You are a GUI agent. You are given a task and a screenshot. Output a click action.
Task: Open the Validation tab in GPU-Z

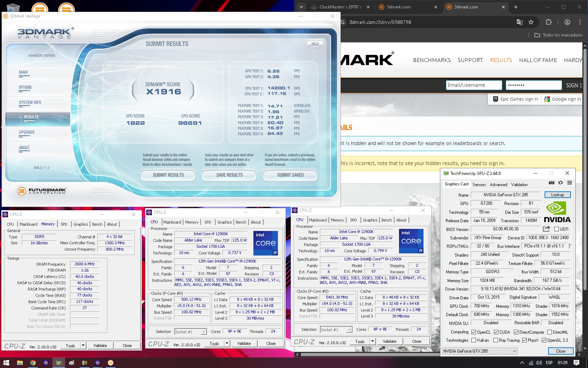click(x=519, y=185)
